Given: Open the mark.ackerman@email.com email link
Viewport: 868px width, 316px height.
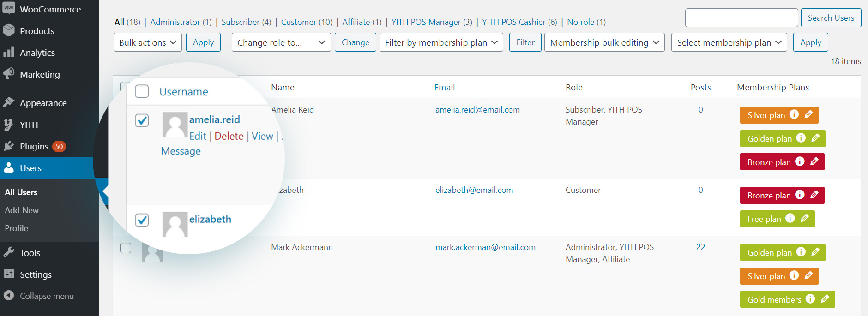Looking at the screenshot, I should click(x=485, y=247).
